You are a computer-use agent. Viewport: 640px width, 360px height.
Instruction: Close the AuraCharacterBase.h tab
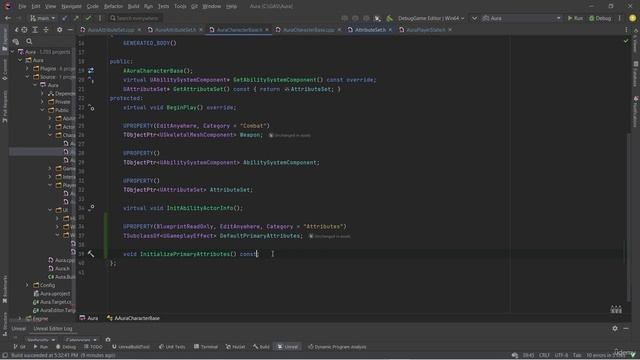point(267,30)
